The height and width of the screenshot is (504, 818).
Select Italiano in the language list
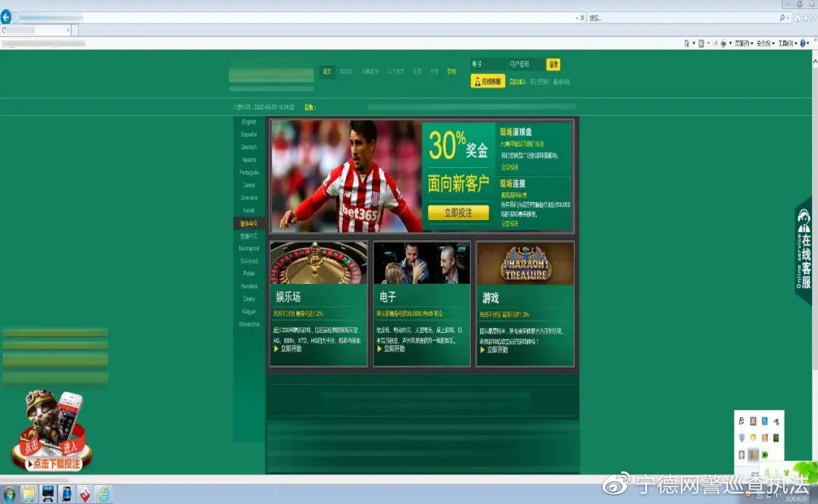[249, 160]
